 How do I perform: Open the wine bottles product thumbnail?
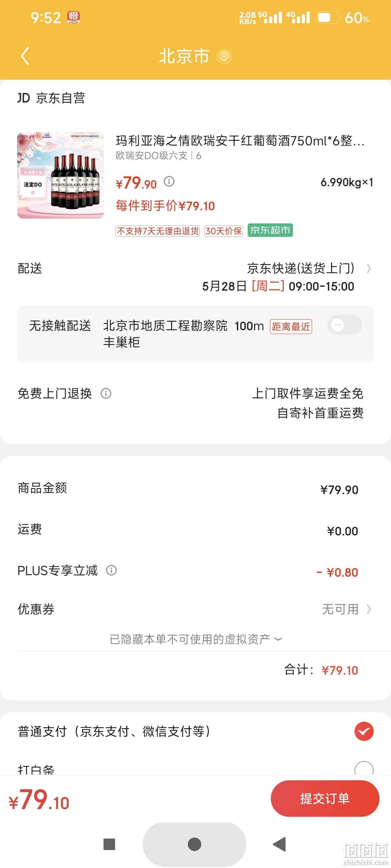(x=60, y=175)
